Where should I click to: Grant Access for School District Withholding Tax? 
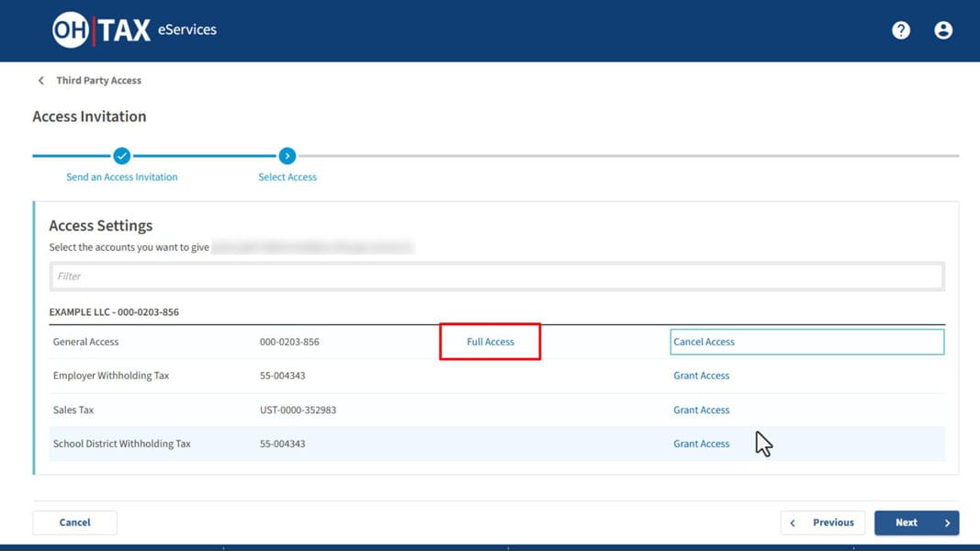(x=702, y=444)
